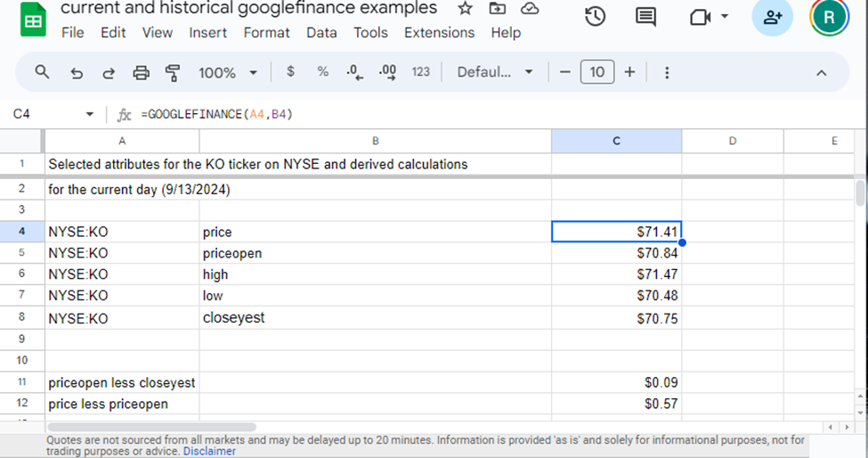
Task: Click the vertical scrollbar thumb
Action: [x=860, y=192]
